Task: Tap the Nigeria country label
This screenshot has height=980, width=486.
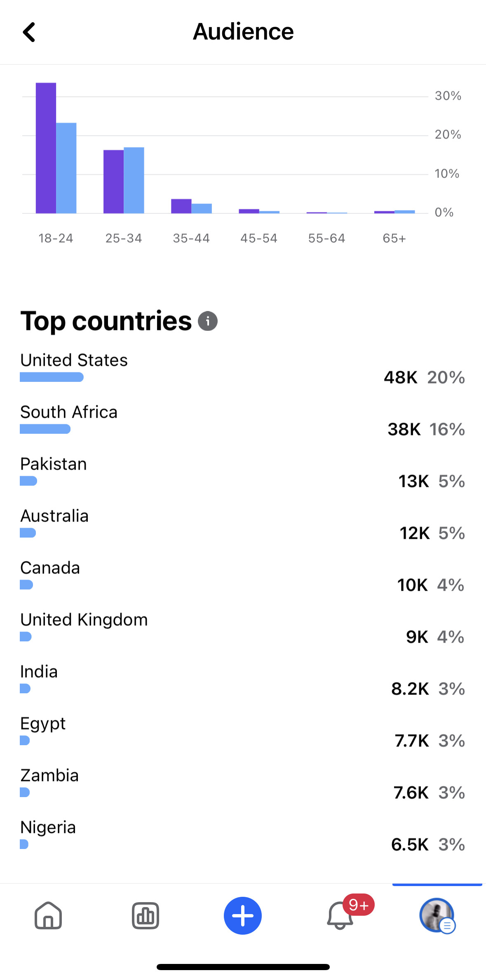Action: coord(48,828)
